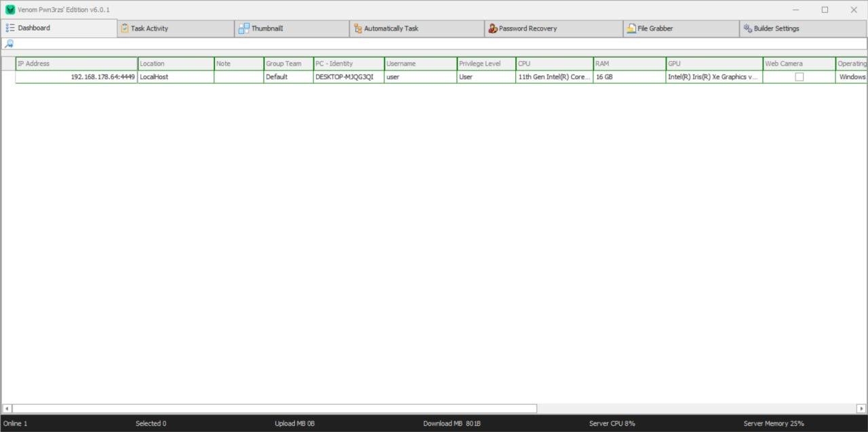This screenshot has width=868, height=432.
Task: Sort by the Location column header
Action: point(176,64)
